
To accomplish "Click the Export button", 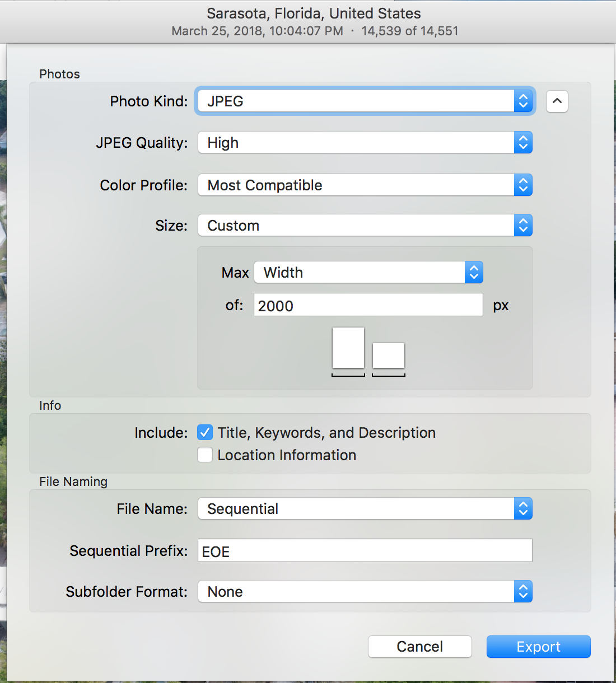I will pyautogui.click(x=539, y=647).
